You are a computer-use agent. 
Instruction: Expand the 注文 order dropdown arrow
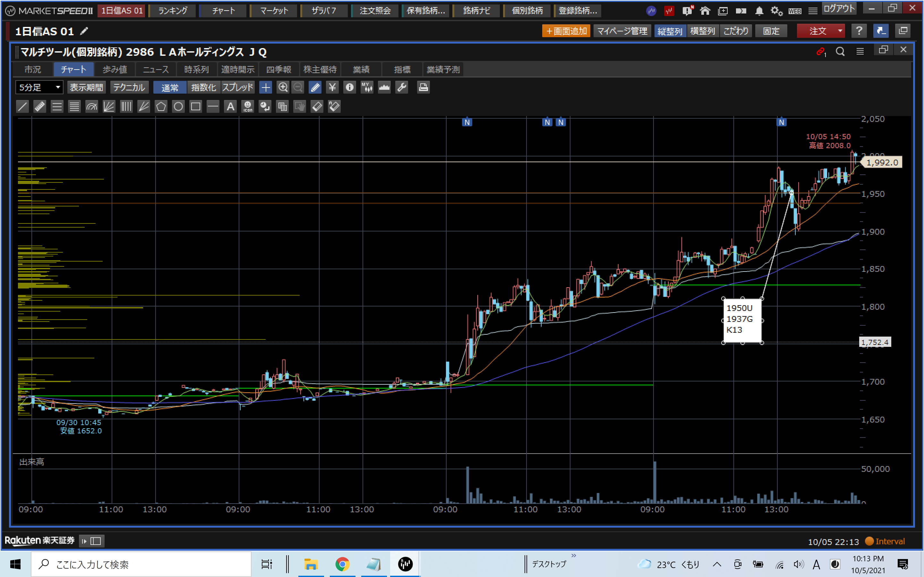[x=840, y=31]
